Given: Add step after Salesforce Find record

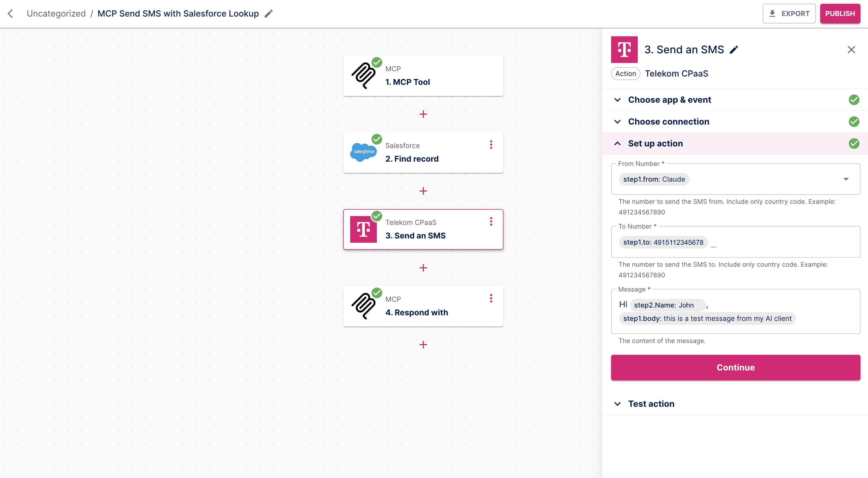Looking at the screenshot, I should 423,191.
